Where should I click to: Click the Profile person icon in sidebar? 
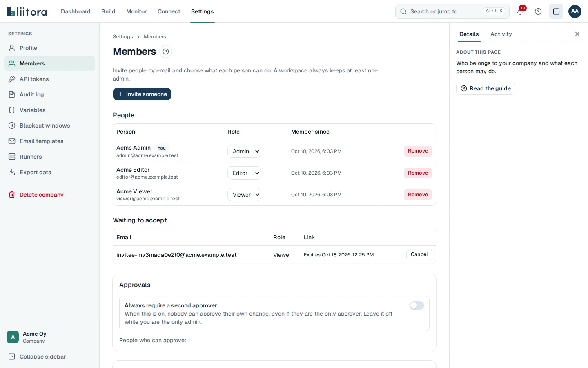(12, 48)
